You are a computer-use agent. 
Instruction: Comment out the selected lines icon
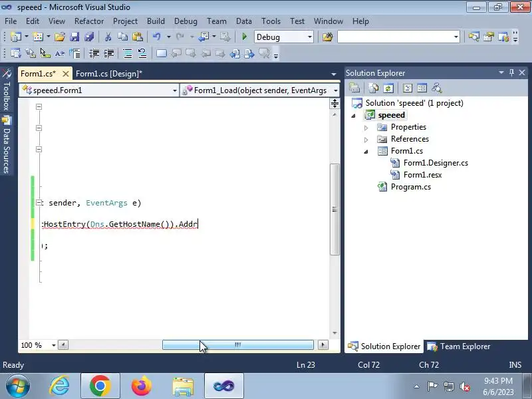click(128, 53)
